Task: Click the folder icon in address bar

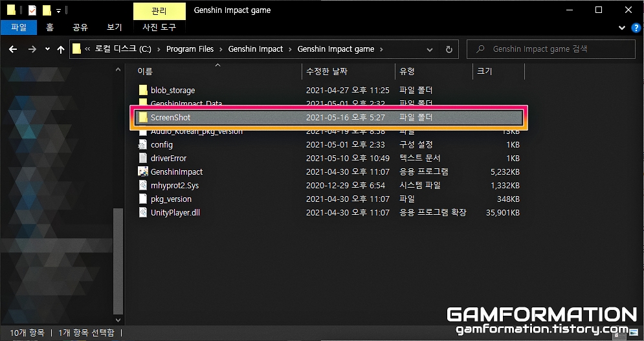Action: (x=76, y=49)
